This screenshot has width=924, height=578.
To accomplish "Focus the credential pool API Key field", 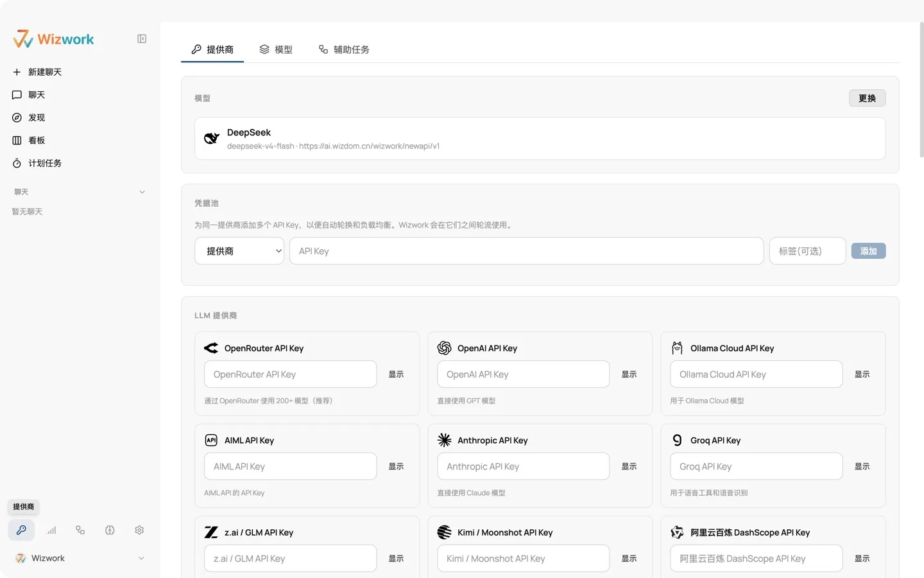I will pyautogui.click(x=527, y=251).
